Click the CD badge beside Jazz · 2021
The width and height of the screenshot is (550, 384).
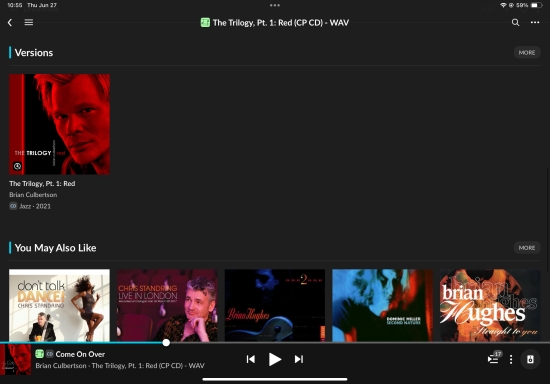coord(13,206)
